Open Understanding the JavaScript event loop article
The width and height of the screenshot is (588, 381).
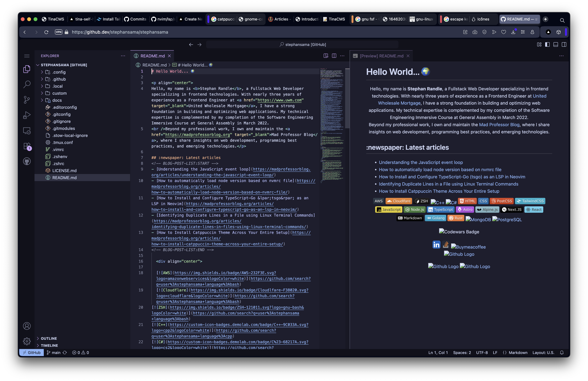pyautogui.click(x=421, y=163)
